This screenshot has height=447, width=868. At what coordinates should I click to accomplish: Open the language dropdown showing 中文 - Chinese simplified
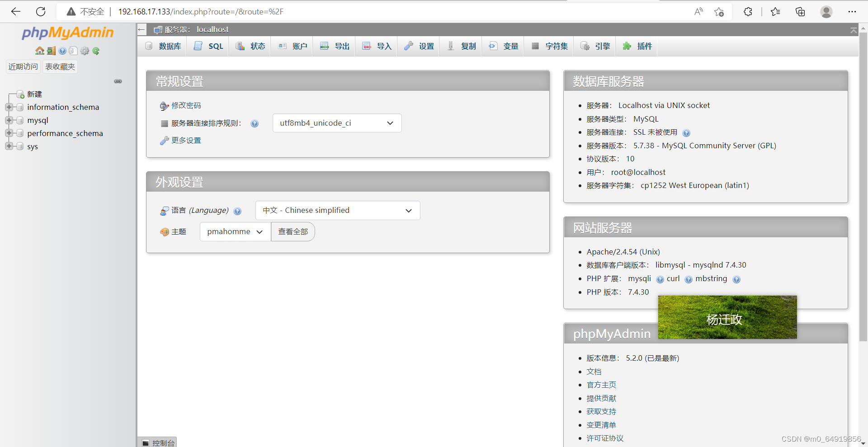[x=338, y=211]
